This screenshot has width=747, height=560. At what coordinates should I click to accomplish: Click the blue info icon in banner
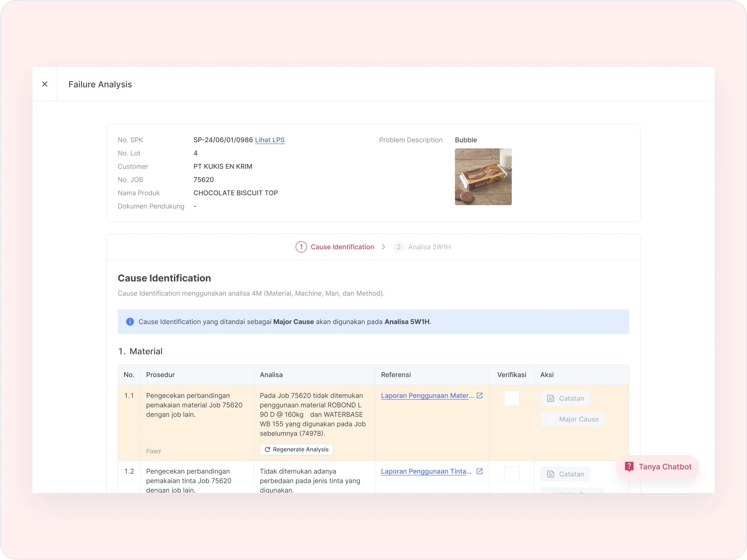point(130,322)
